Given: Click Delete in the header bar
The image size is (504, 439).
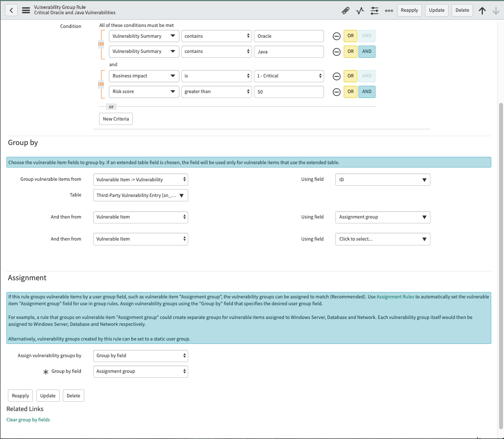Looking at the screenshot, I should [462, 10].
